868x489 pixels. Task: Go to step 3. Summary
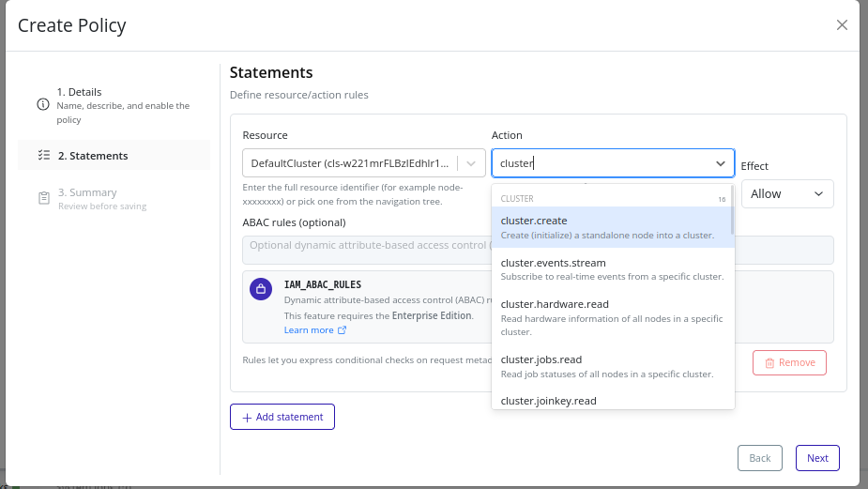114,198
